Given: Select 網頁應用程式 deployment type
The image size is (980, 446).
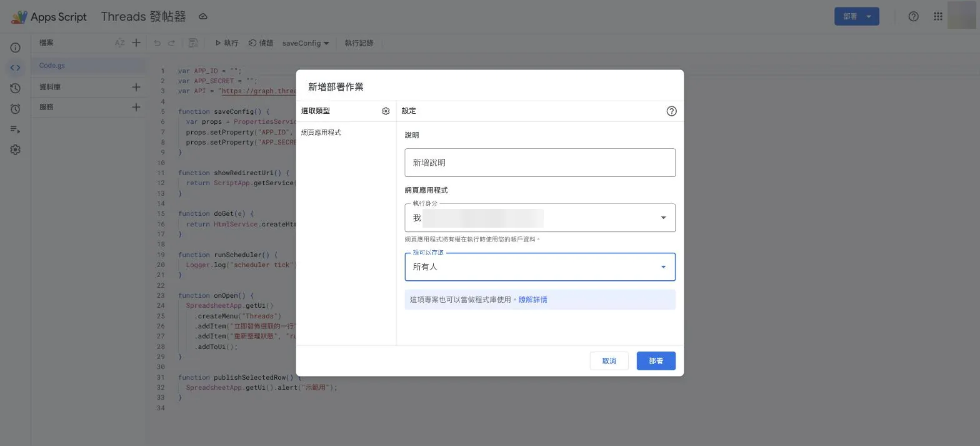Looking at the screenshot, I should tap(321, 133).
